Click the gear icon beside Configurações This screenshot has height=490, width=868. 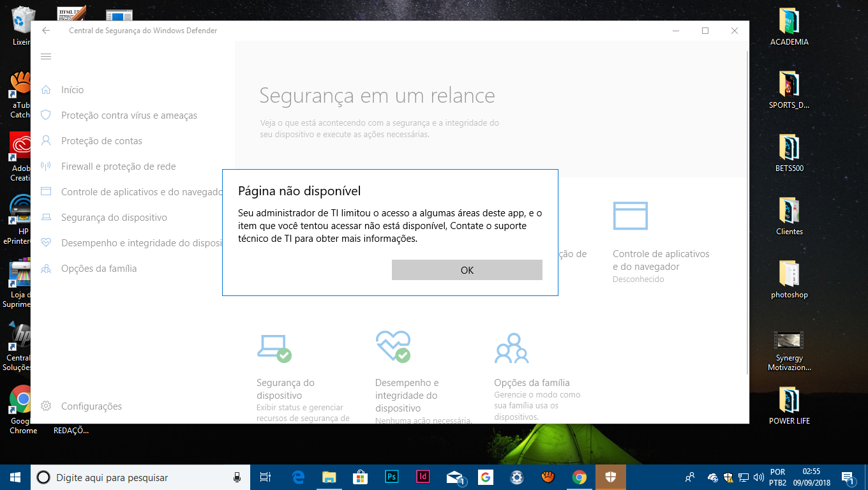pos(46,406)
